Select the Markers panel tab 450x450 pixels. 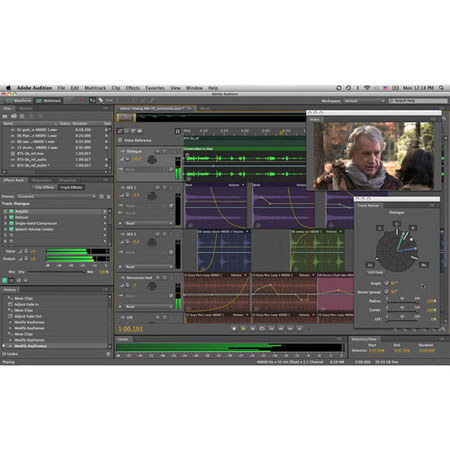pyautogui.click(x=26, y=108)
